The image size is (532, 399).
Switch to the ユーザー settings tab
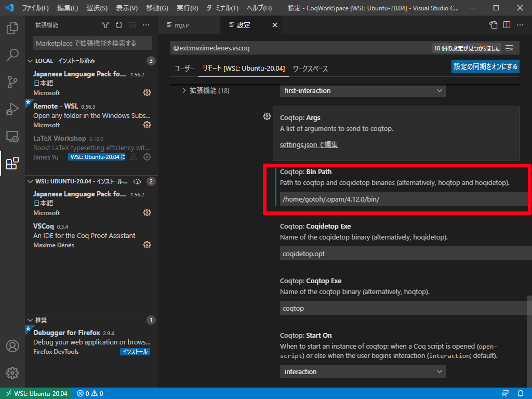184,69
